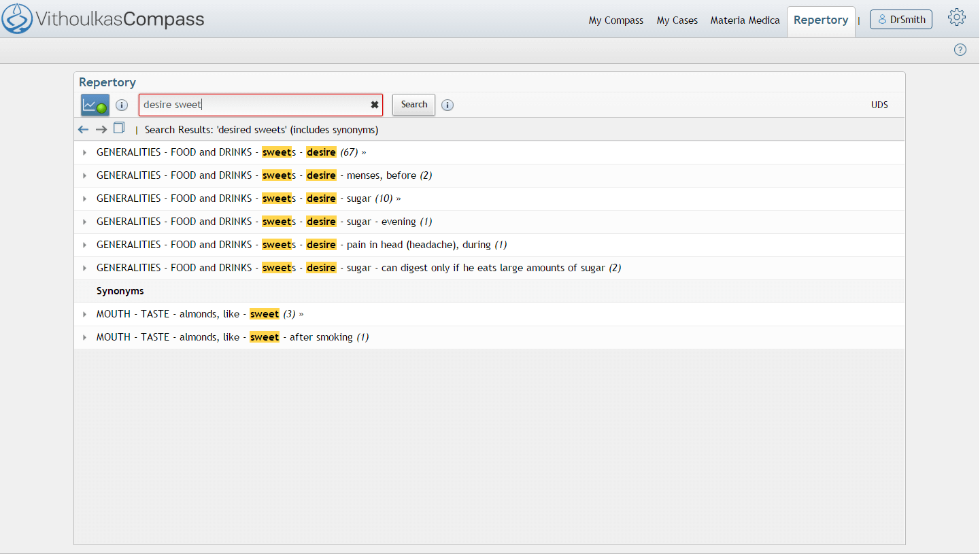Go forward with the right arrow icon

tap(101, 129)
